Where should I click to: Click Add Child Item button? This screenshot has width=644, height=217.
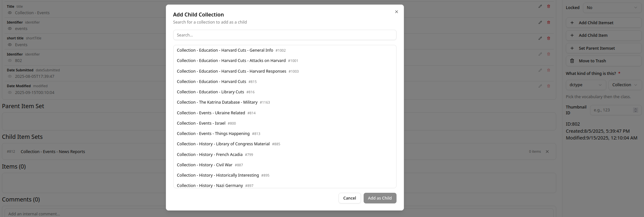point(604,36)
